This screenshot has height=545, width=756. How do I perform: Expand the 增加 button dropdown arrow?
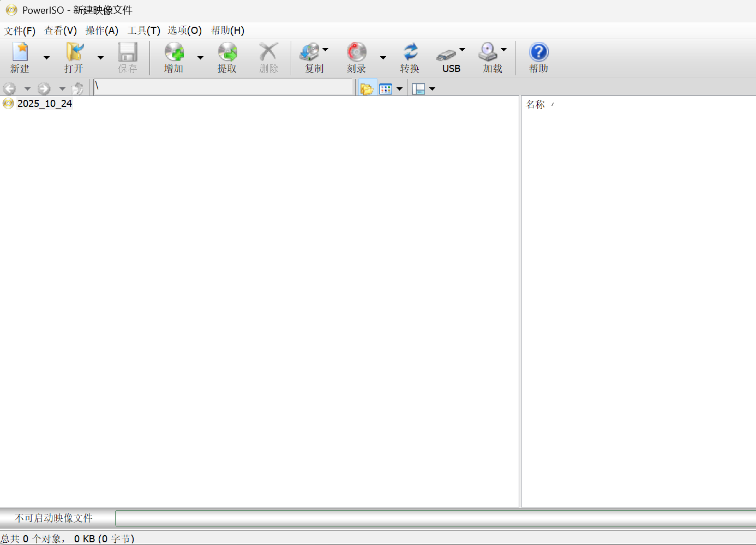(x=200, y=57)
